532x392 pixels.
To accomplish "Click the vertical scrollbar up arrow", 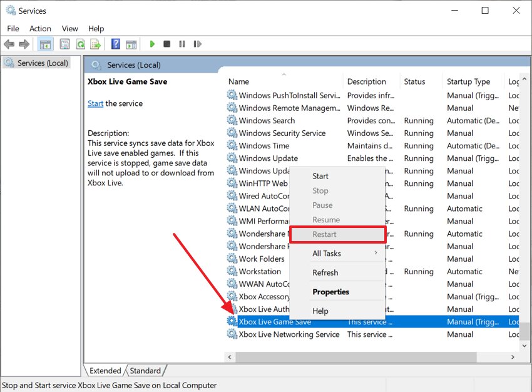I will pos(524,80).
